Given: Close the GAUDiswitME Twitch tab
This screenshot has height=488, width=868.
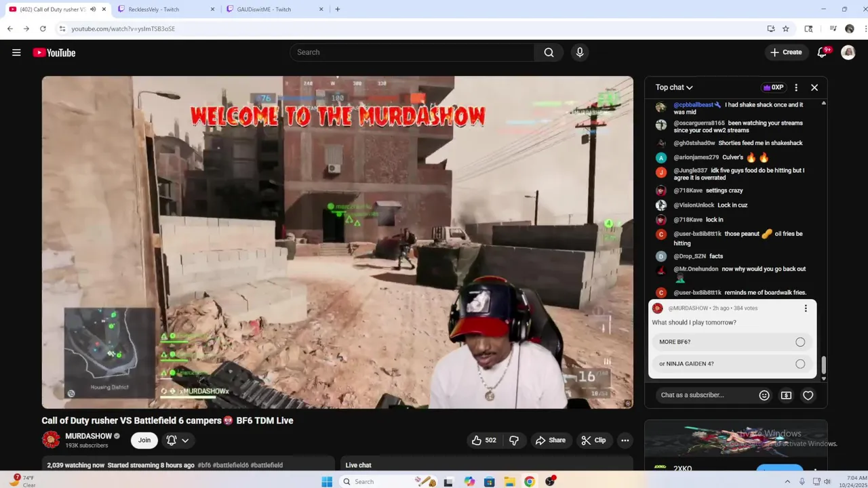Looking at the screenshot, I should [321, 9].
